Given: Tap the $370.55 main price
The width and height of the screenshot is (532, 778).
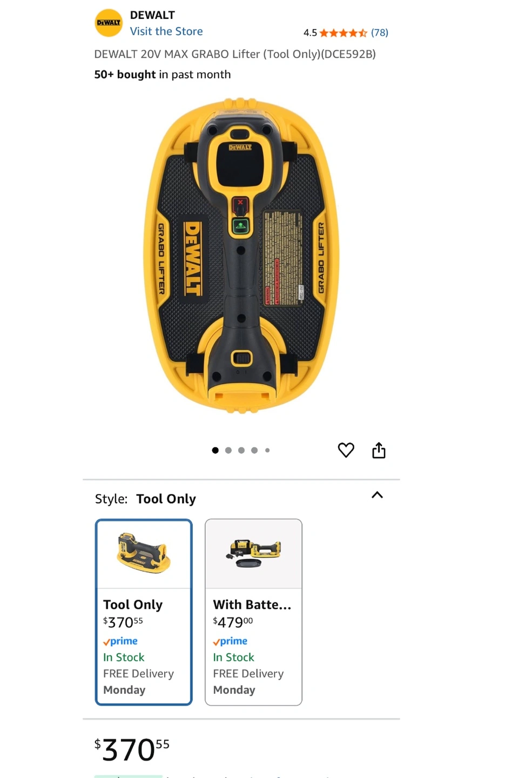Looking at the screenshot, I should [x=132, y=749].
